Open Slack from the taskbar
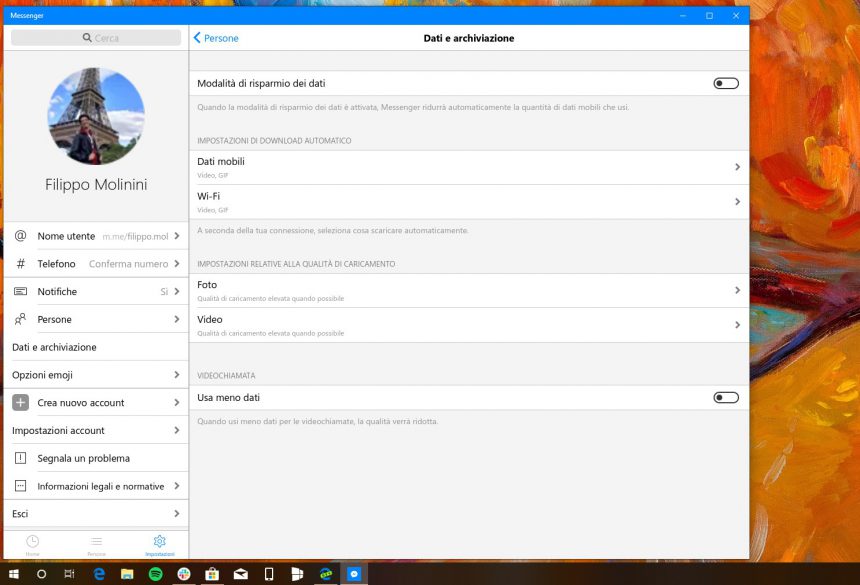Image resolution: width=860 pixels, height=585 pixels. point(184,574)
